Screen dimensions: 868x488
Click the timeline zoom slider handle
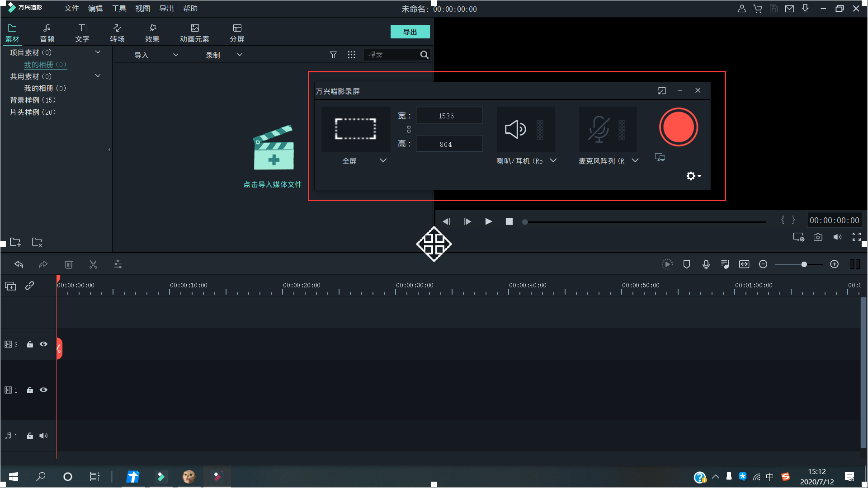coord(804,264)
